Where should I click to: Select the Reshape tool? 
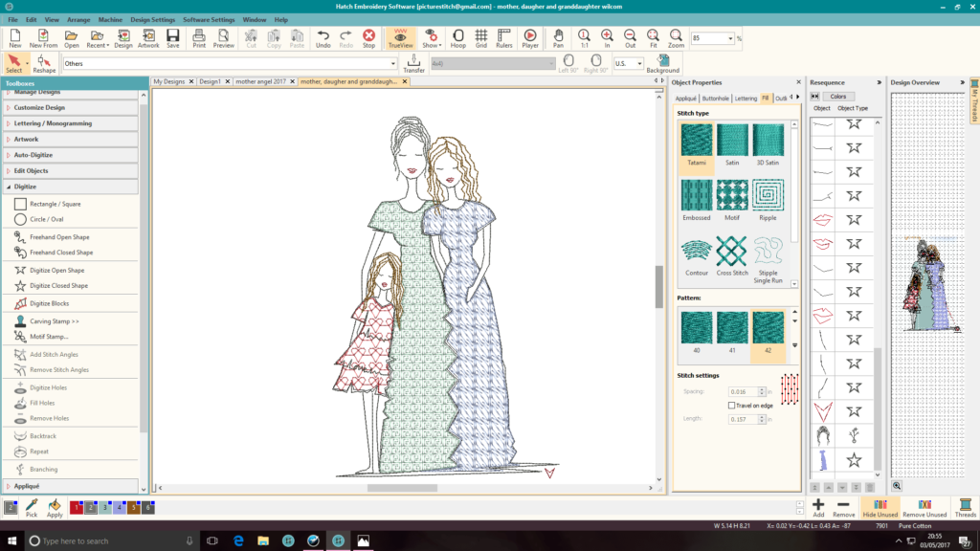[x=44, y=63]
